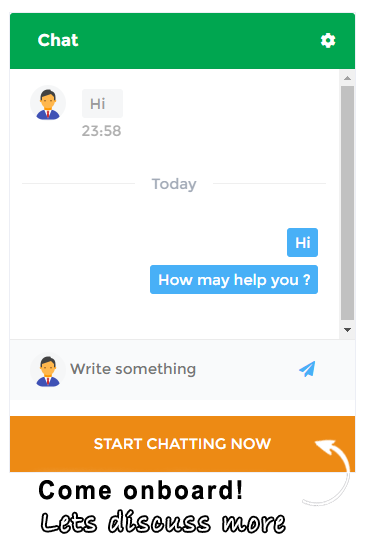Image resolution: width=373 pixels, height=552 pixels.
Task: Click the Today date separator
Action: [x=174, y=184]
